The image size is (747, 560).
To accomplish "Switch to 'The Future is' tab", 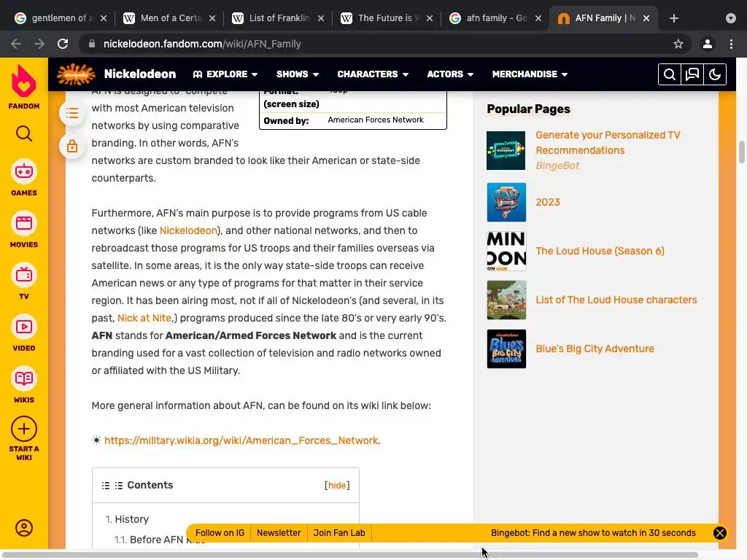I will pyautogui.click(x=388, y=18).
